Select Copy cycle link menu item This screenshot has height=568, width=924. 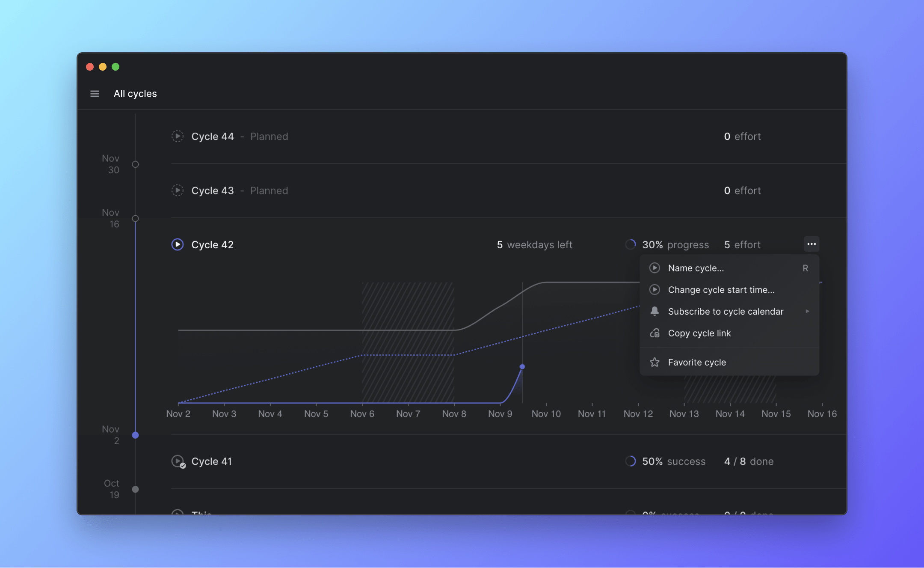point(699,333)
